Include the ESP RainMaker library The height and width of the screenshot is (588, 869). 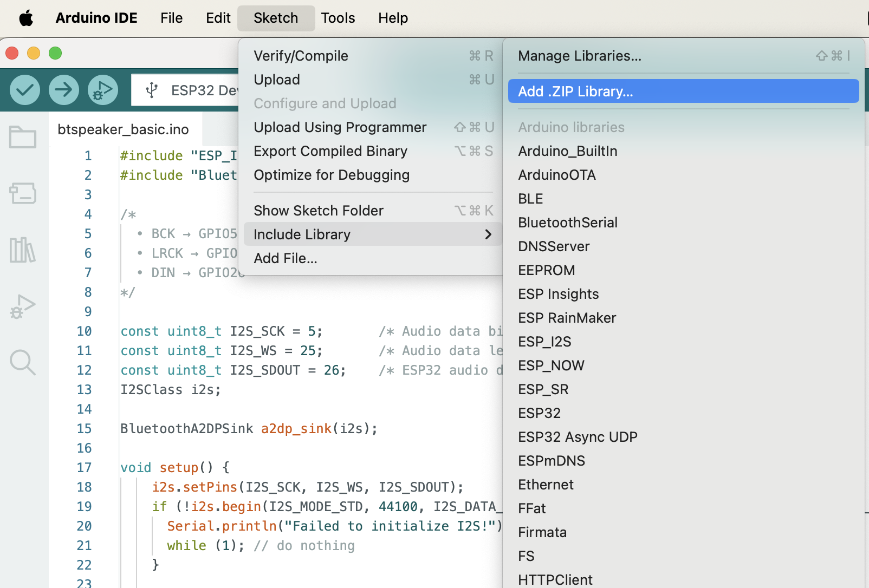click(x=684, y=318)
